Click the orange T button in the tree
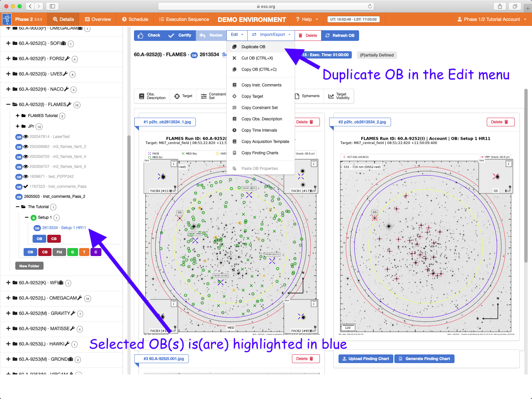532x399 pixels. [x=84, y=252]
